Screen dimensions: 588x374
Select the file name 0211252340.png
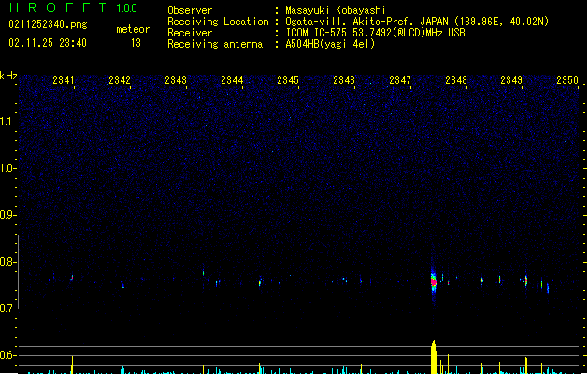point(48,24)
